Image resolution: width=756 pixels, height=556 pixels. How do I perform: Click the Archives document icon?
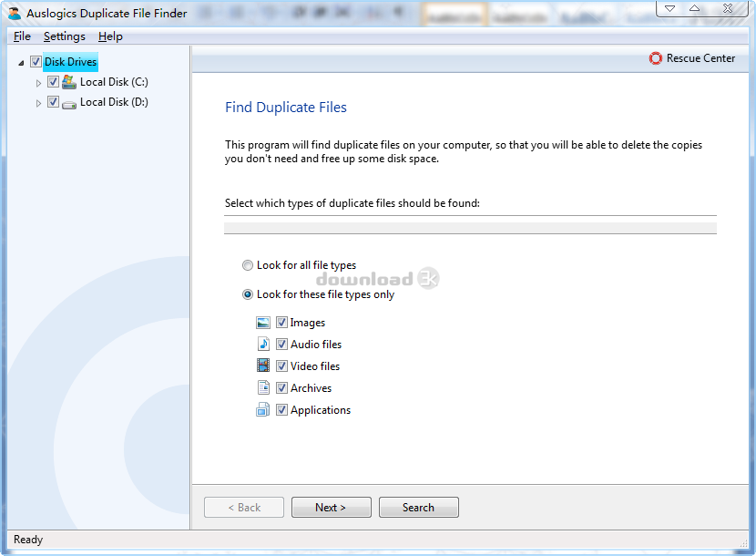[x=263, y=387]
